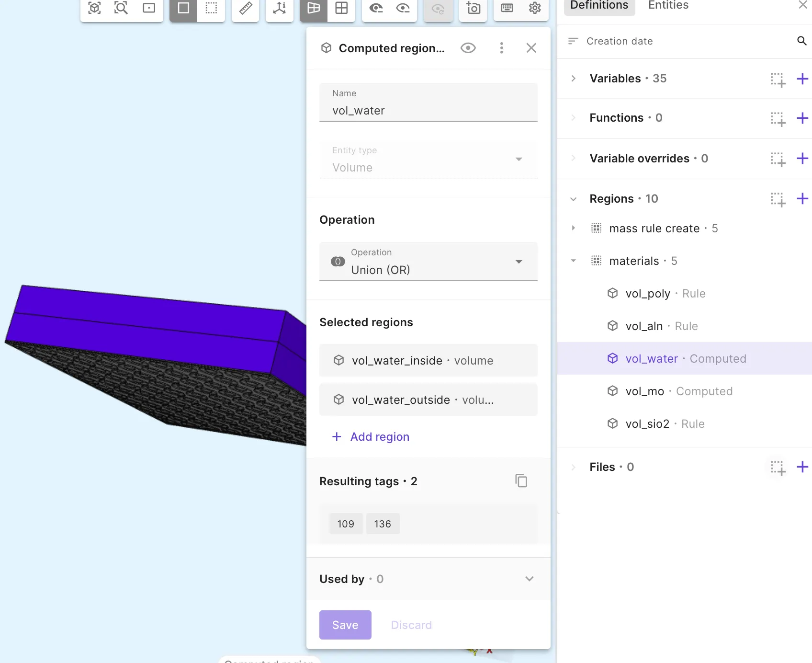Click resulting tag 109
The width and height of the screenshot is (812, 663).
coord(346,524)
